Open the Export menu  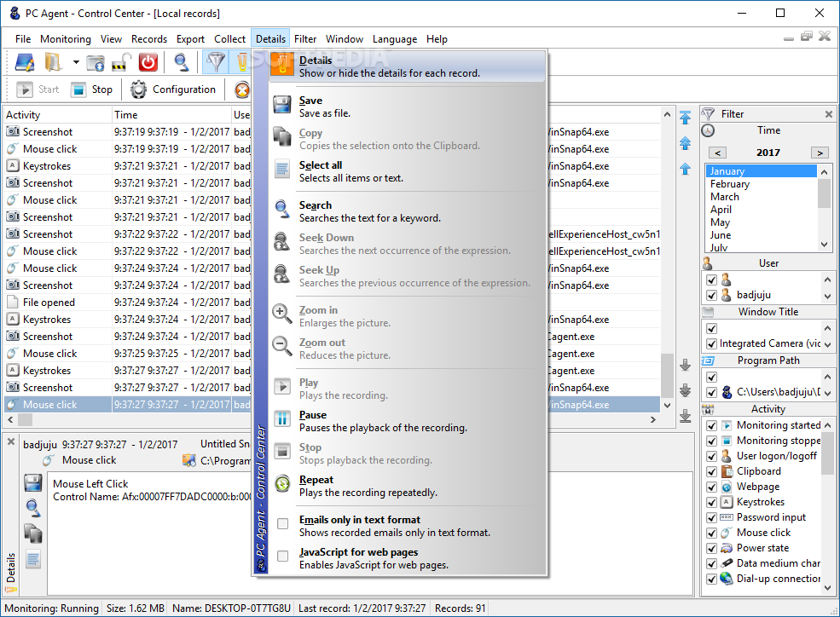click(x=190, y=39)
